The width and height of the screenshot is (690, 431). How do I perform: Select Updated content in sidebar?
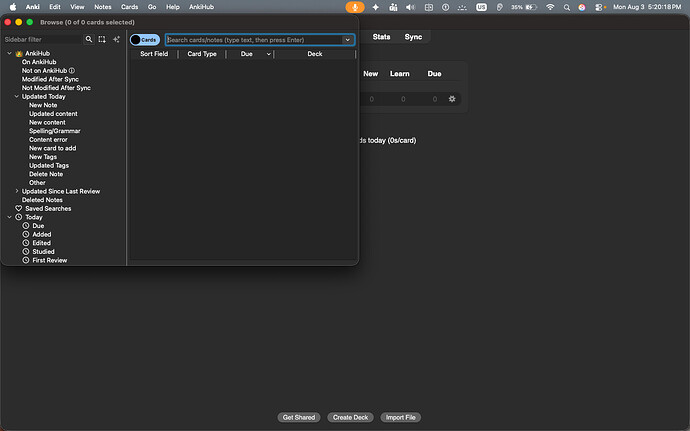(x=53, y=114)
